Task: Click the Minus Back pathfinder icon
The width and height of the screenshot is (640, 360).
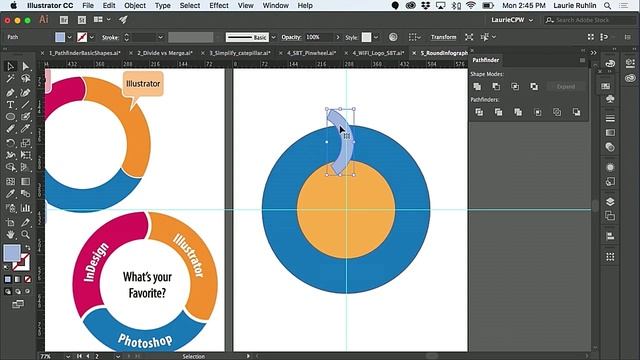Action: (x=576, y=112)
